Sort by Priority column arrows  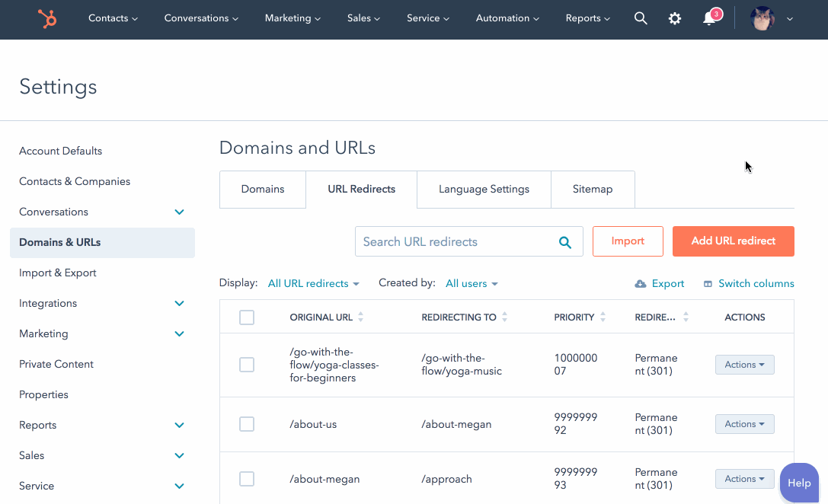(603, 317)
